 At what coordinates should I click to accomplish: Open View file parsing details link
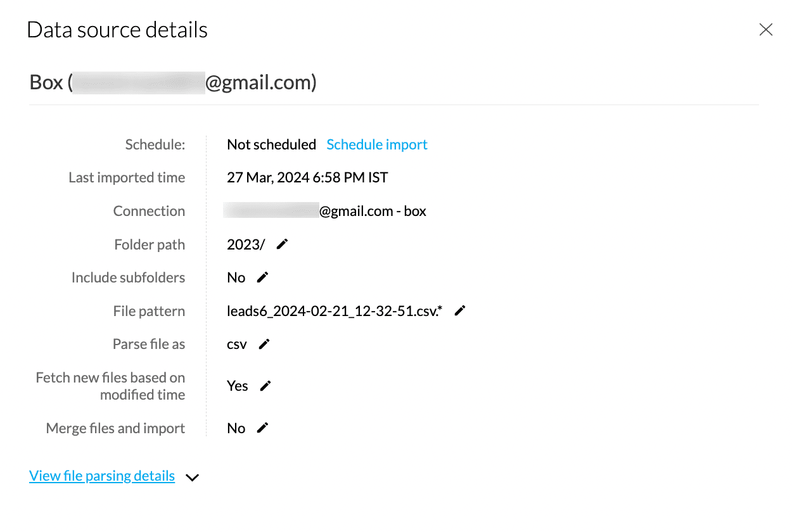pos(102,476)
